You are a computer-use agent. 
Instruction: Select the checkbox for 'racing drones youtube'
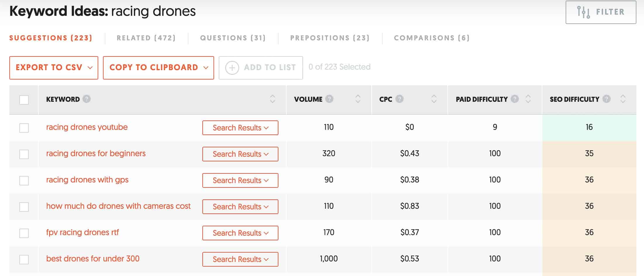pyautogui.click(x=24, y=127)
